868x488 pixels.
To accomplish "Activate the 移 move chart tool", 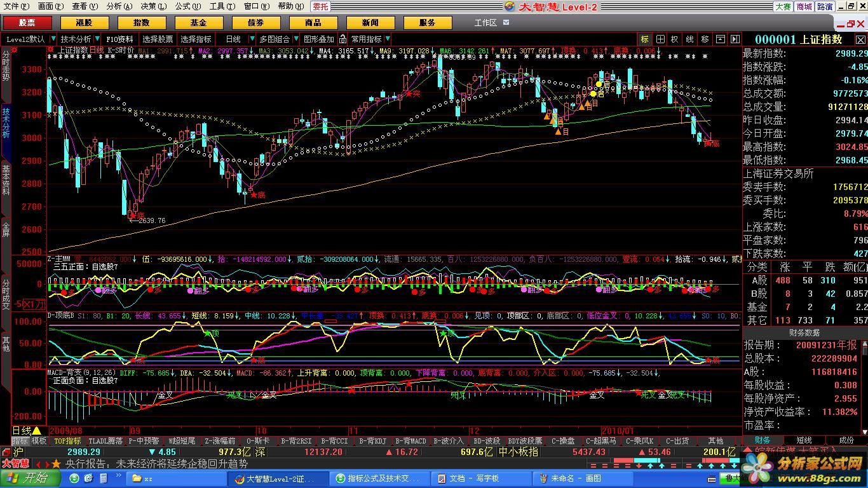I will [705, 39].
